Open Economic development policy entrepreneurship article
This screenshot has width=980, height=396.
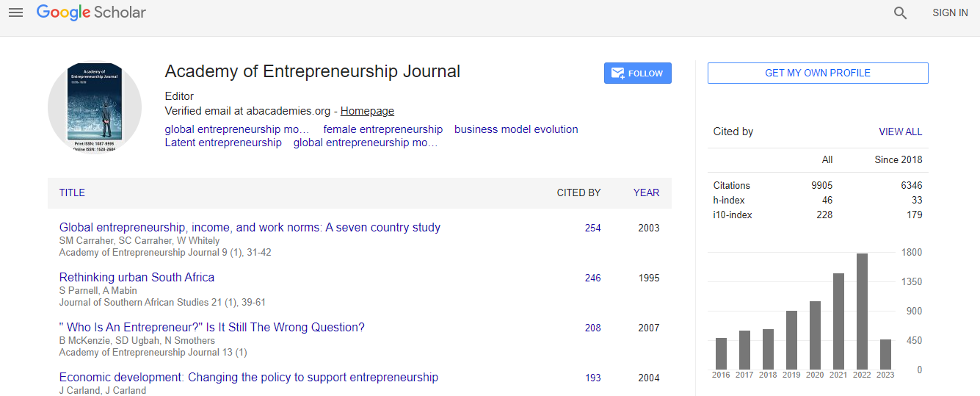click(x=249, y=378)
